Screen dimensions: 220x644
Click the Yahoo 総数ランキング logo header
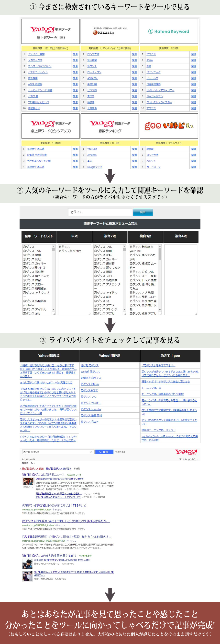110,126
